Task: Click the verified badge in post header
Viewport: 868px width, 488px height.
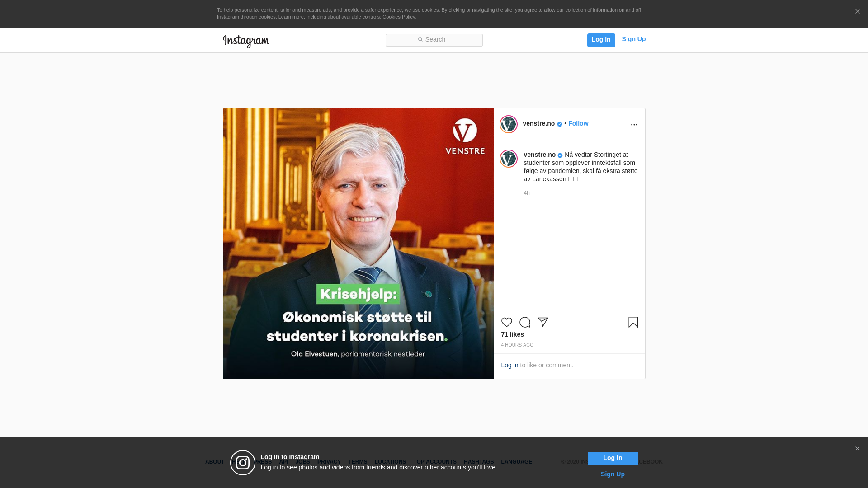Action: 560,124
